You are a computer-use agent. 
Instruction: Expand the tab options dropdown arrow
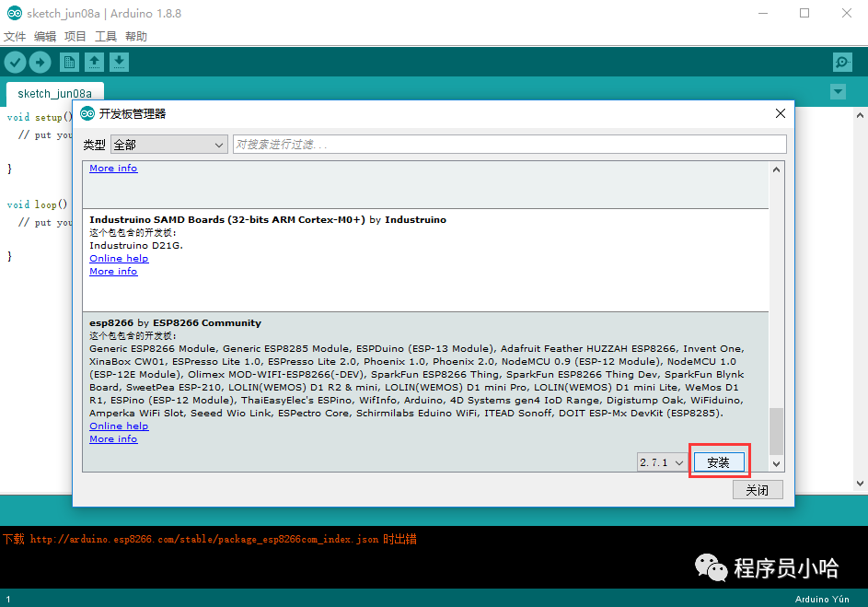(838, 92)
